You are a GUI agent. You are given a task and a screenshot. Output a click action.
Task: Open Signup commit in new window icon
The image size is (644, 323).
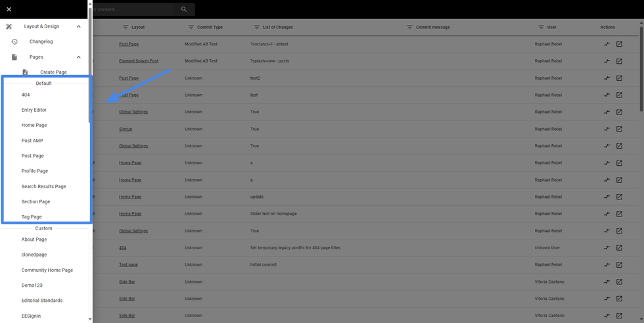tap(619, 129)
